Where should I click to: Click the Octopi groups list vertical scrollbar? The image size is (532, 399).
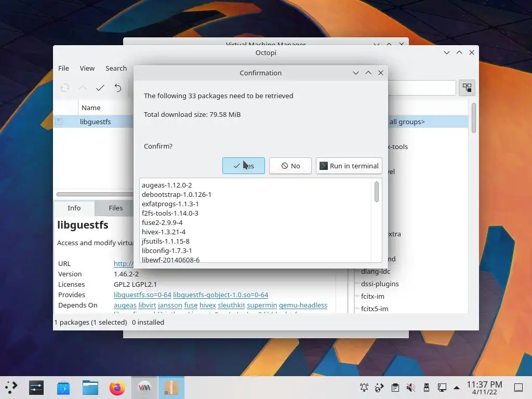click(474, 118)
